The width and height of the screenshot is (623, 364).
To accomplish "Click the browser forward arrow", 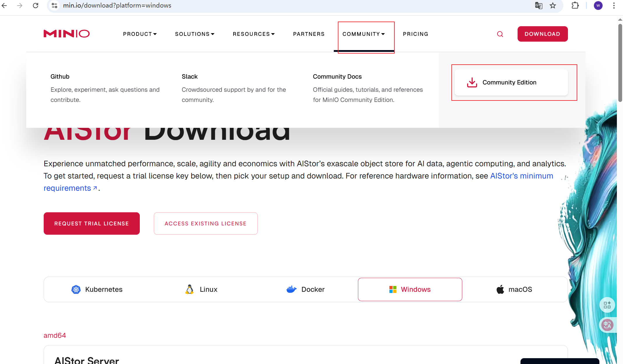I will [x=20, y=6].
